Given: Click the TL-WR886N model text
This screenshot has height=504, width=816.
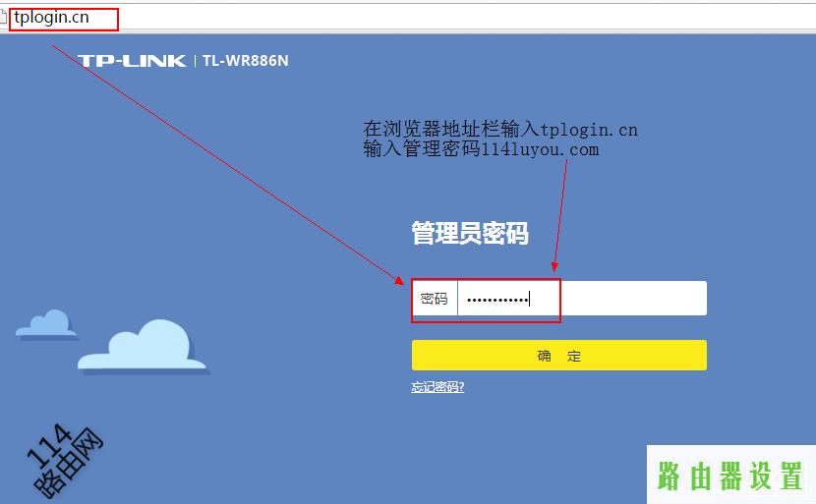Looking at the screenshot, I should 246,61.
